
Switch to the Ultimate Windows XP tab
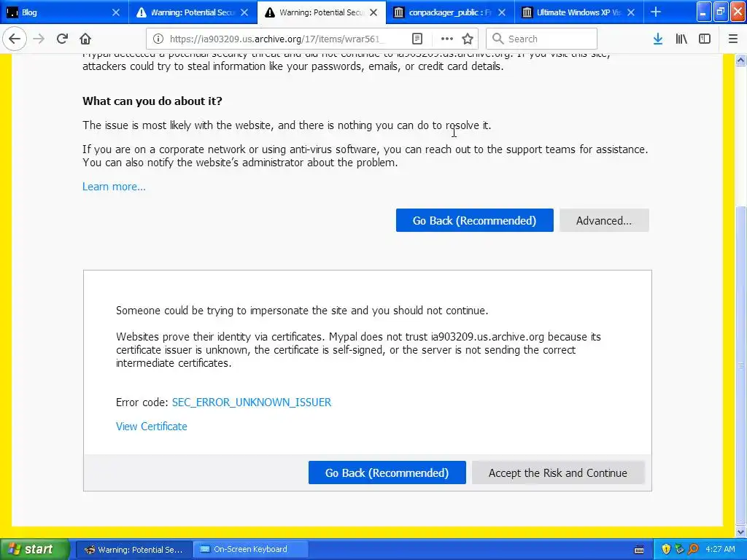[x=578, y=12]
